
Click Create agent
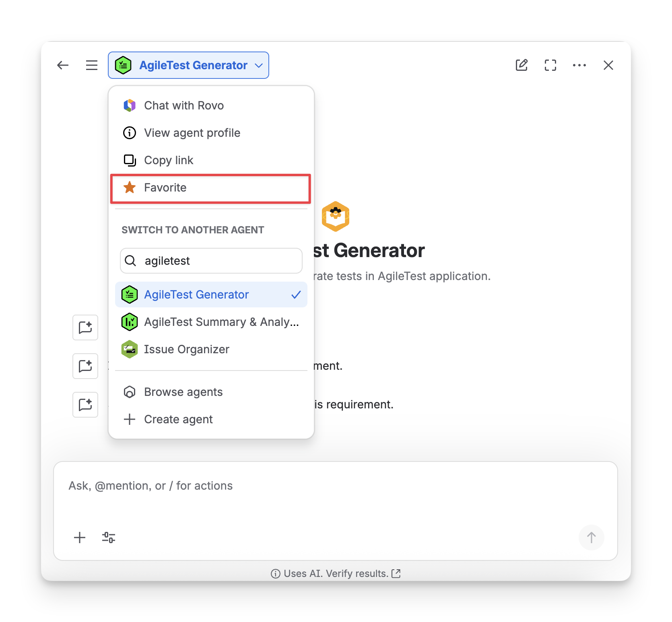211,419
